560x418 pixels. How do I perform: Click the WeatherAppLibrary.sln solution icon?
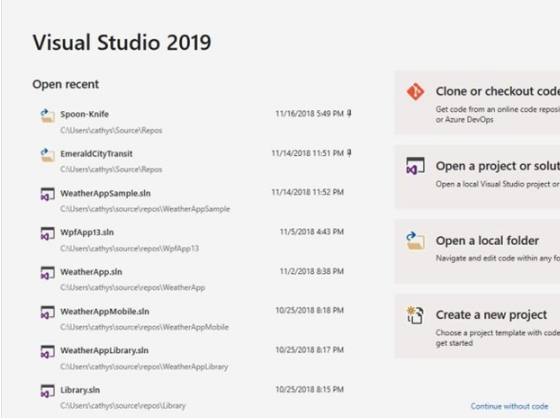click(x=48, y=352)
